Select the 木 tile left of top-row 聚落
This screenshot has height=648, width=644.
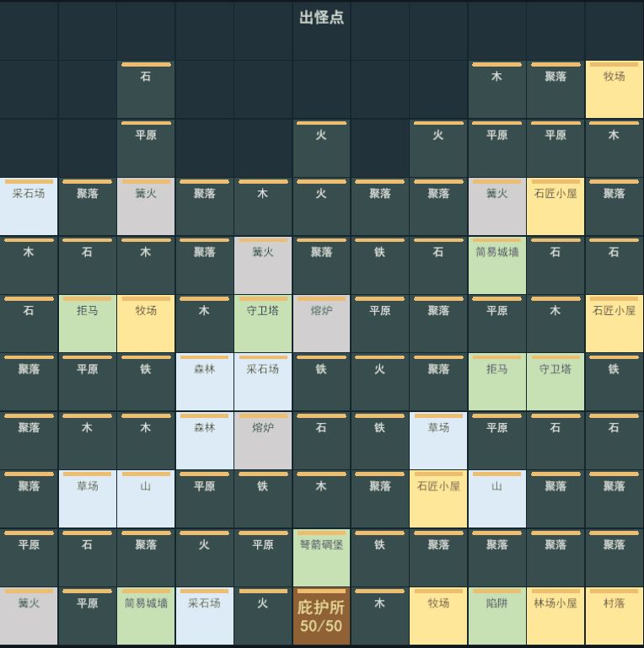pos(496,89)
